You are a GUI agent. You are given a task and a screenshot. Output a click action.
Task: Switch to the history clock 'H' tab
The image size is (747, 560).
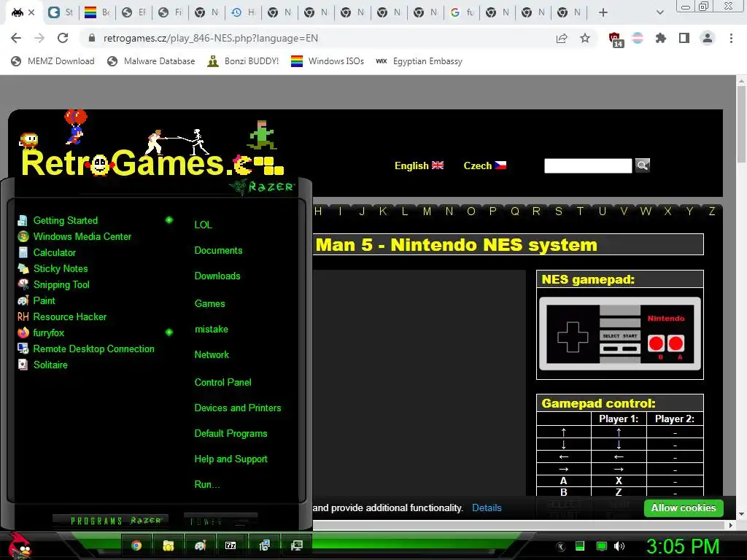click(x=242, y=12)
